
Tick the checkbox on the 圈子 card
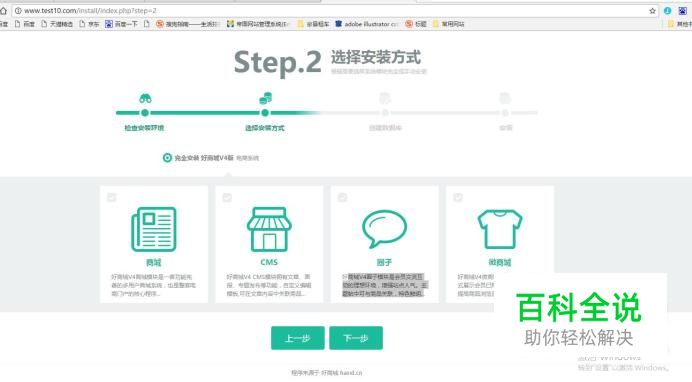tap(342, 197)
